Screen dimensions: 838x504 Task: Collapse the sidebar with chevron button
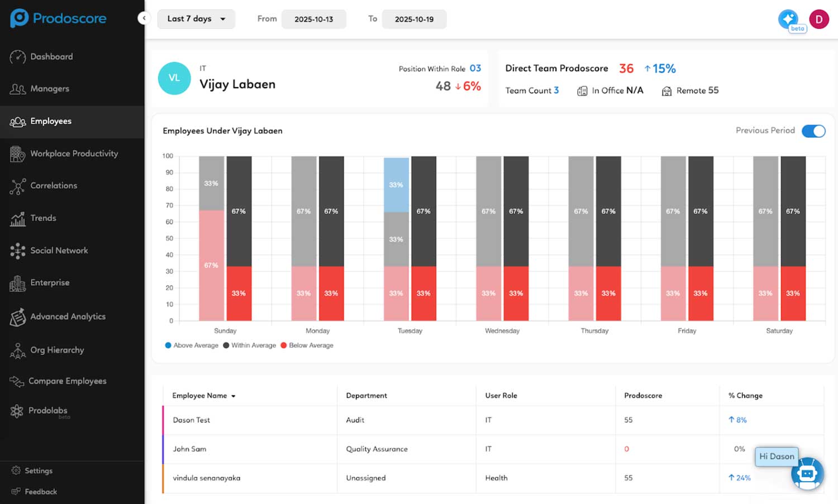[144, 18]
